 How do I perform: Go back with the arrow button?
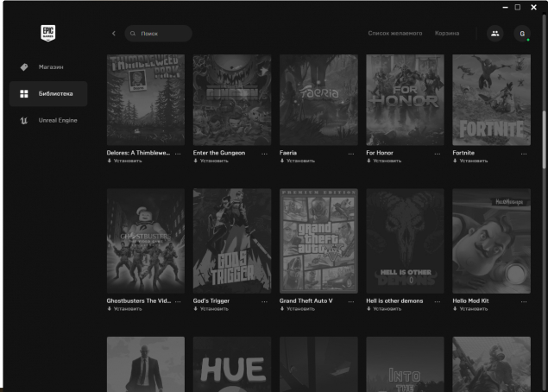coord(114,33)
